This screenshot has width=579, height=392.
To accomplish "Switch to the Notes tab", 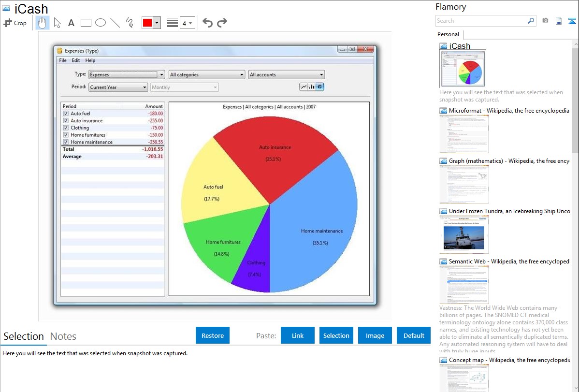I will click(63, 336).
